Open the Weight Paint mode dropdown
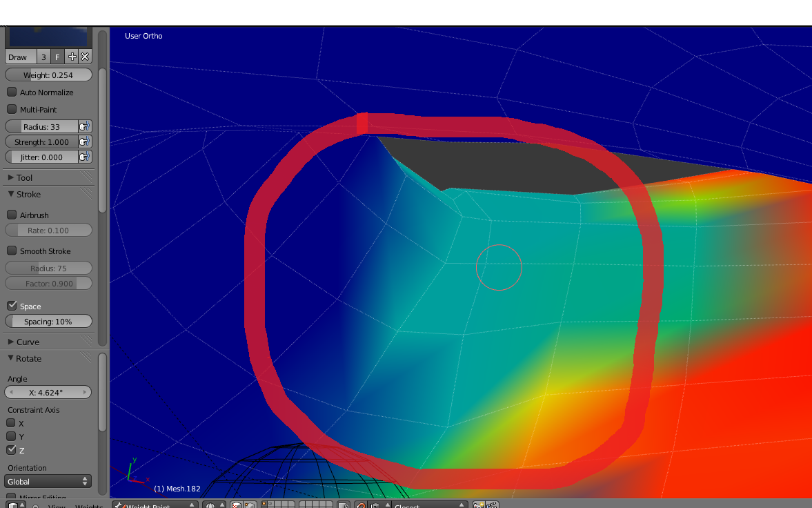The image size is (812, 508). 155,505
